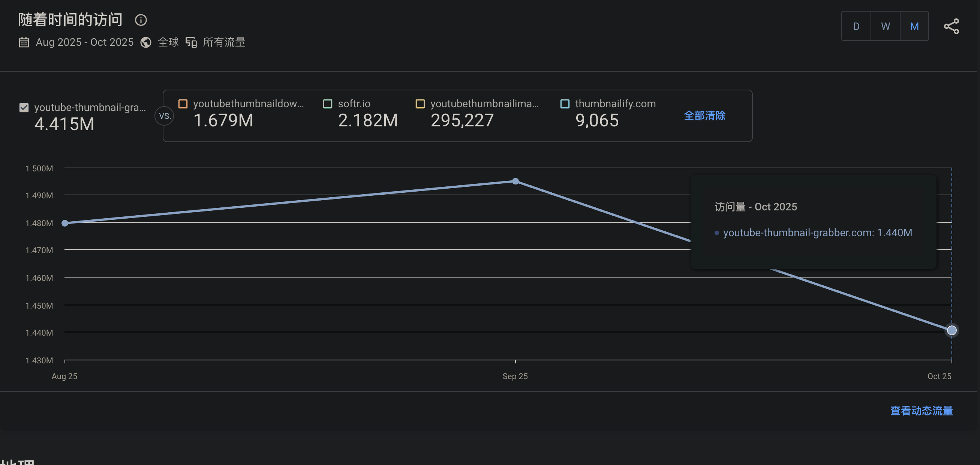This screenshot has width=980, height=465.
Task: Switch to Daily view with D
Action: pyautogui.click(x=856, y=26)
